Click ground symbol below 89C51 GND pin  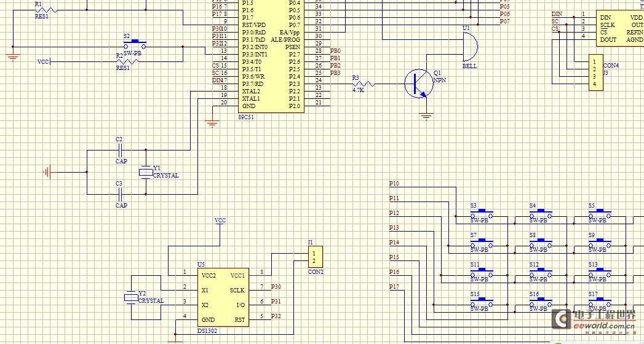click(x=212, y=123)
